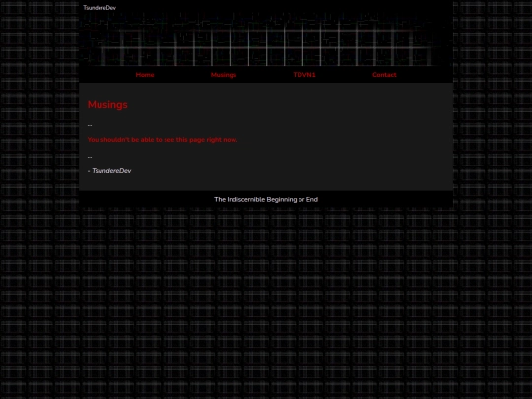Open the Home navigation link
The height and width of the screenshot is (399, 532).
[x=145, y=75]
